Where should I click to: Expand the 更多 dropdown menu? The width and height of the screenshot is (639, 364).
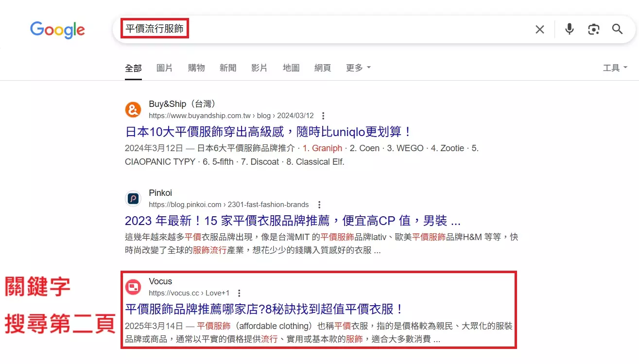coord(358,68)
